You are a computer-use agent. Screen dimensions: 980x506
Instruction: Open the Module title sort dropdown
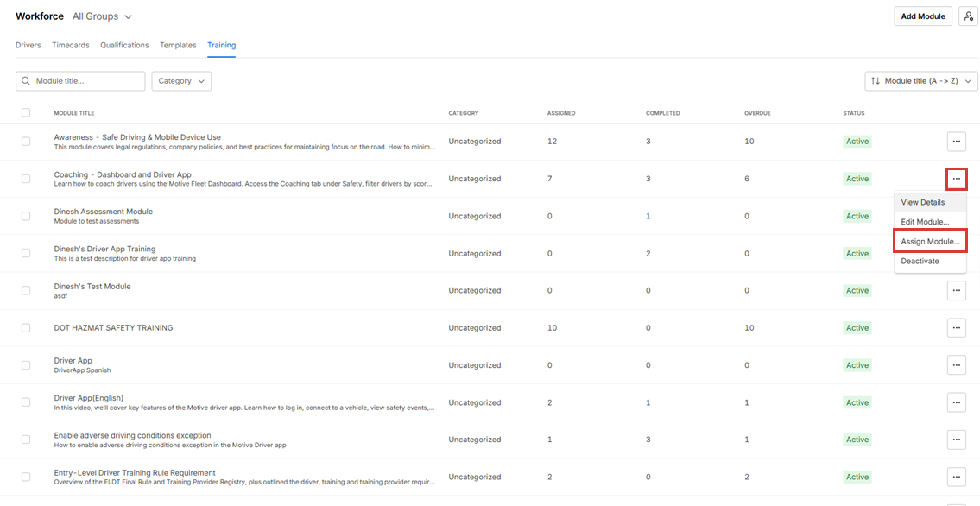click(920, 81)
